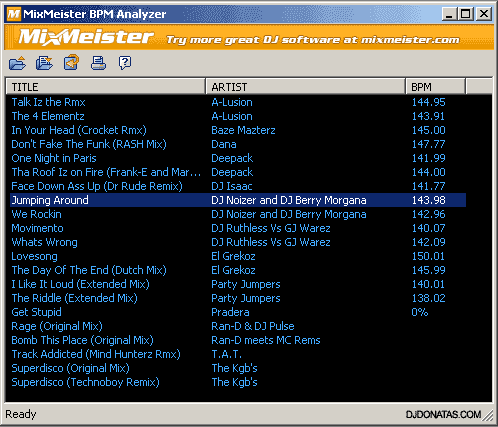The width and height of the screenshot is (498, 427).
Task: Sort tracks by the TITLE column header
Action: coord(105,87)
